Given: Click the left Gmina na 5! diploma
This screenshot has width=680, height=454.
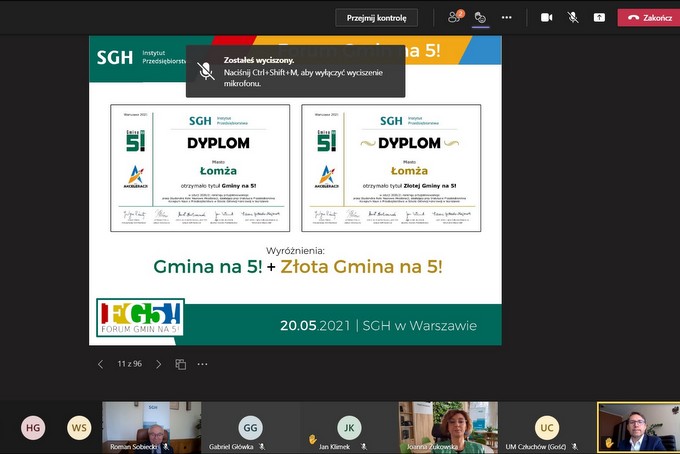Looking at the screenshot, I should (x=200, y=168).
